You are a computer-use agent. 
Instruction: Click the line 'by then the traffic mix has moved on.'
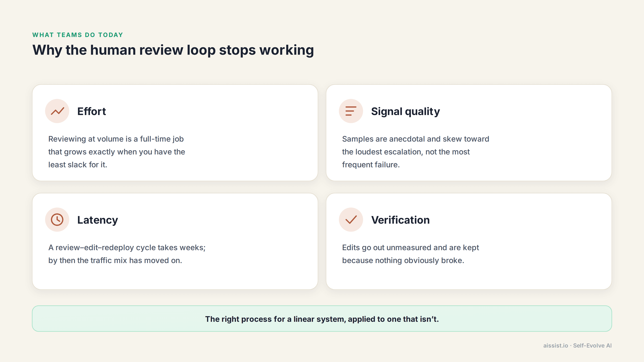[x=115, y=261]
